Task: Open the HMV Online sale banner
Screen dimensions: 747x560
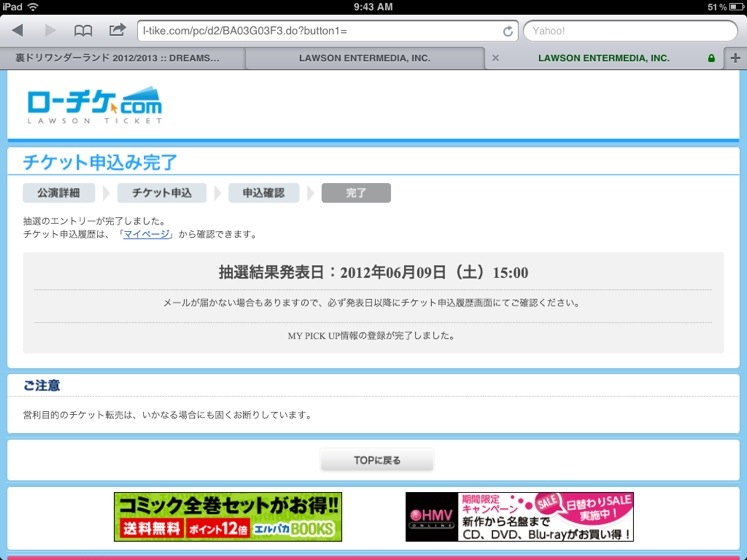Action: pyautogui.click(x=519, y=516)
